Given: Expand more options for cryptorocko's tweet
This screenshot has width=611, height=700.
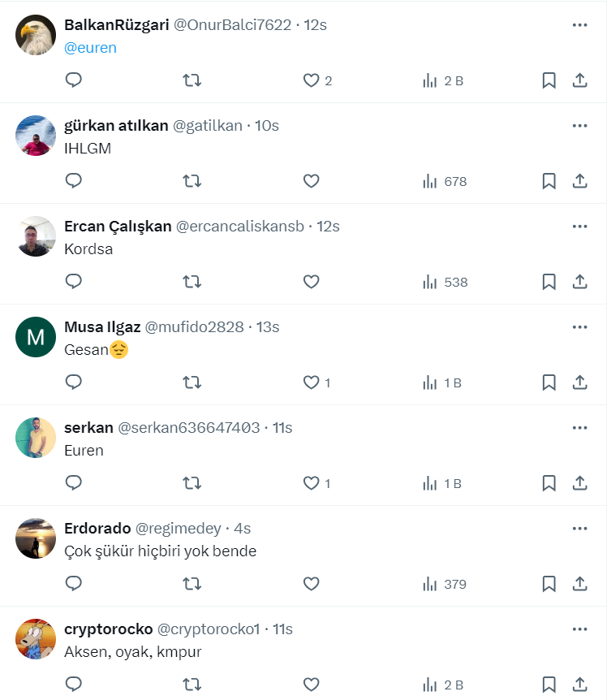Looking at the screenshot, I should pyautogui.click(x=579, y=629).
